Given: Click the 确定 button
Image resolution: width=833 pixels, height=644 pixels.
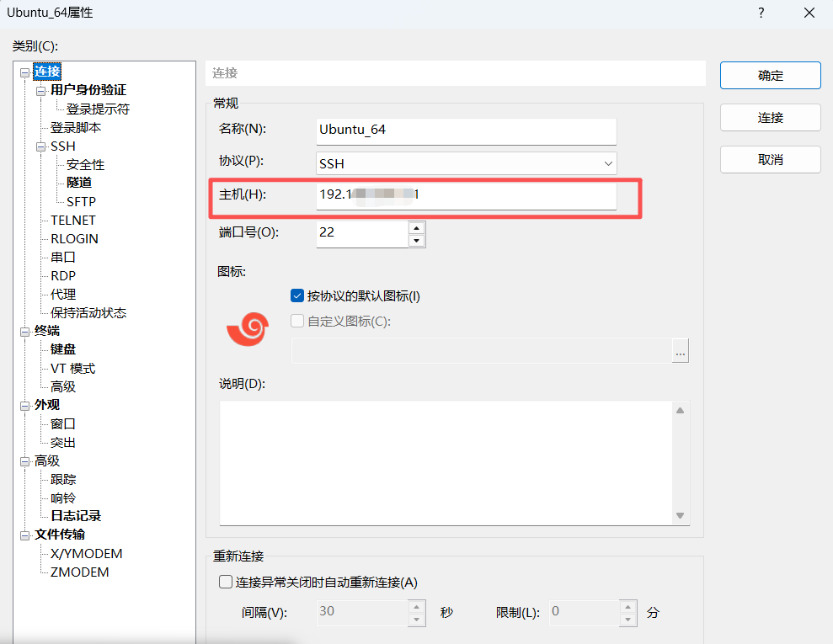Looking at the screenshot, I should [x=771, y=76].
